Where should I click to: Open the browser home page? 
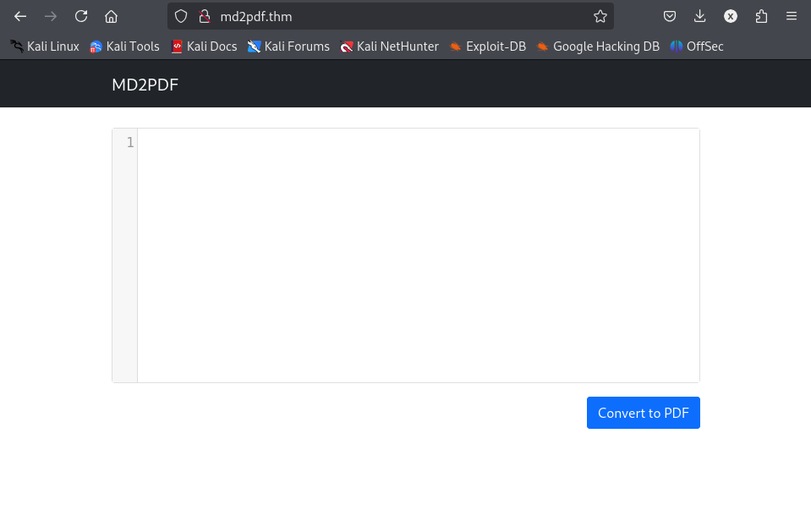pos(111,17)
